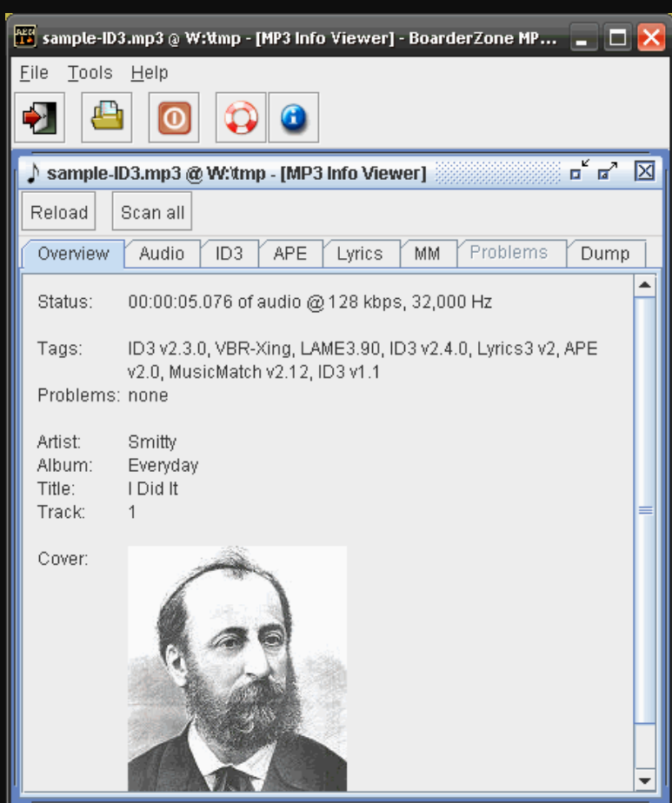Screen dimensions: 672x803
Task: Click the orange power button toolbar icon
Action: (x=174, y=118)
